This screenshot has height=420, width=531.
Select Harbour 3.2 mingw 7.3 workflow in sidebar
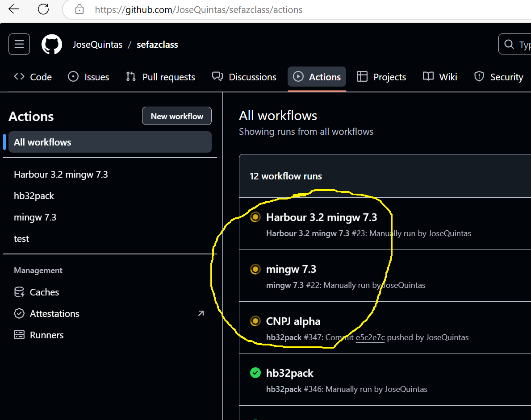click(61, 175)
